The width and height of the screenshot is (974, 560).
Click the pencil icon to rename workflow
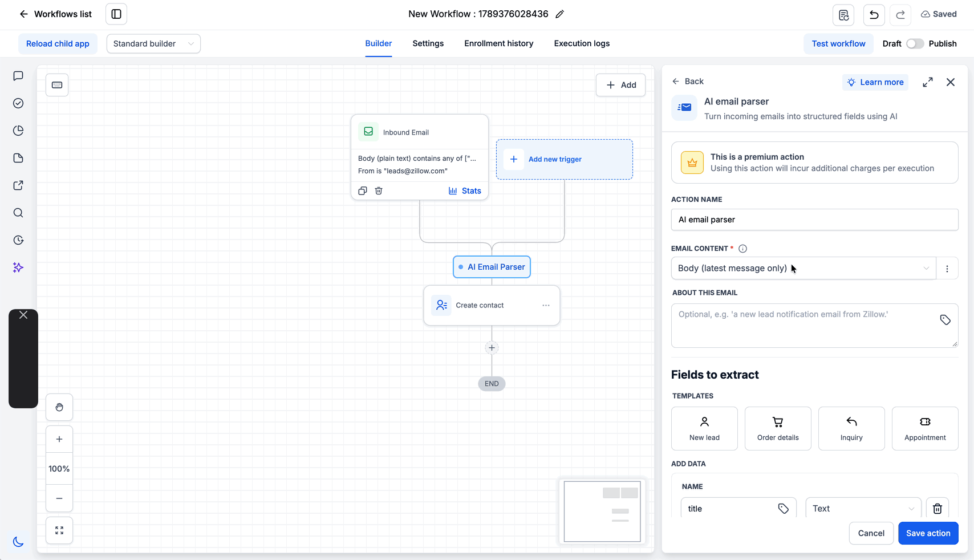click(x=559, y=14)
